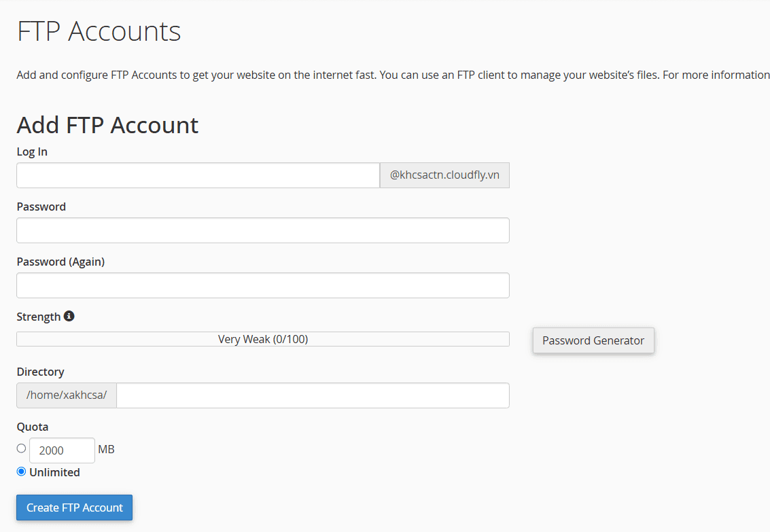Screen dimensions: 770x532
Task: Focus the Password (Again) confirmation field
Action: pyautogui.click(x=262, y=285)
